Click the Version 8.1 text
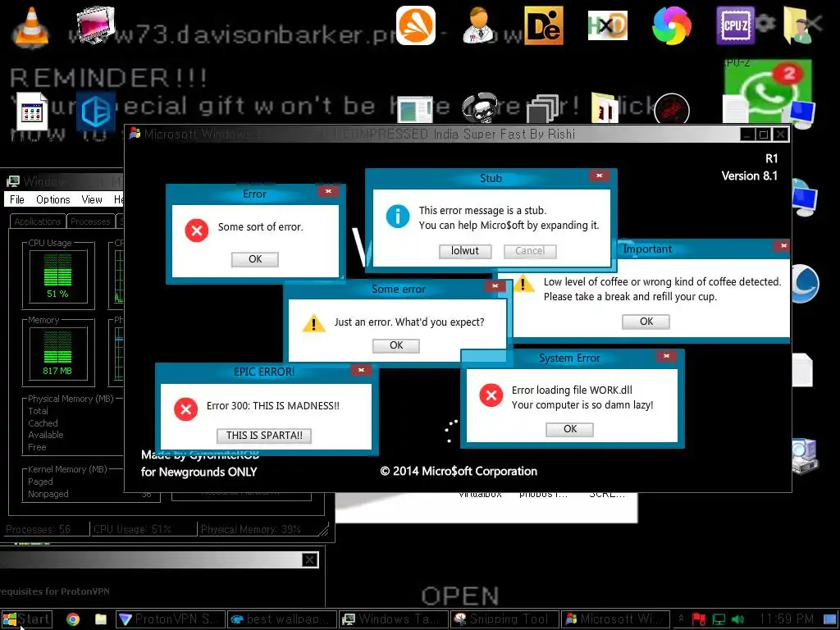 coord(749,176)
